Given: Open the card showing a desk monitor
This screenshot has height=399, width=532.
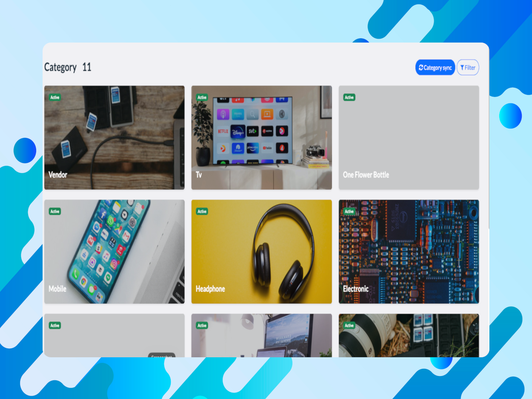Looking at the screenshot, I should 262,335.
